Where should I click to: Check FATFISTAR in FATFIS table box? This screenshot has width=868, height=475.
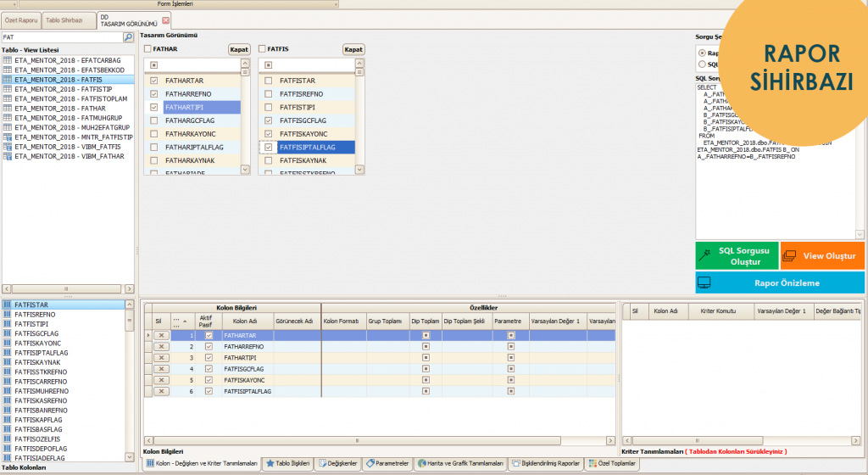tap(269, 81)
